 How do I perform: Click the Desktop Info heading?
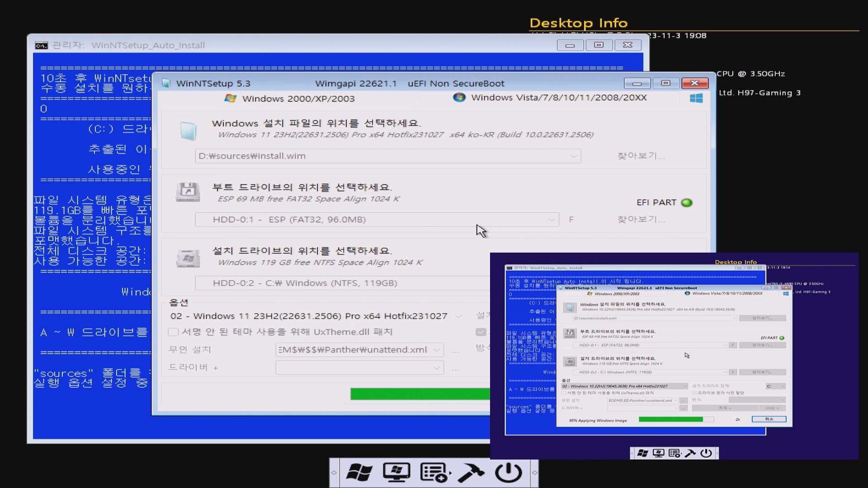coord(578,23)
